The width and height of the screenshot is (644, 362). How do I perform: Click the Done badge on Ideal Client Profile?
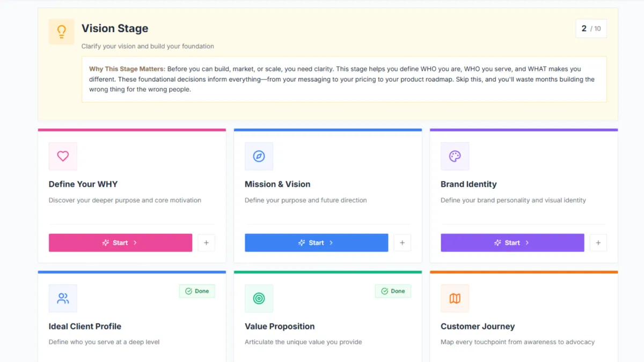point(197,291)
